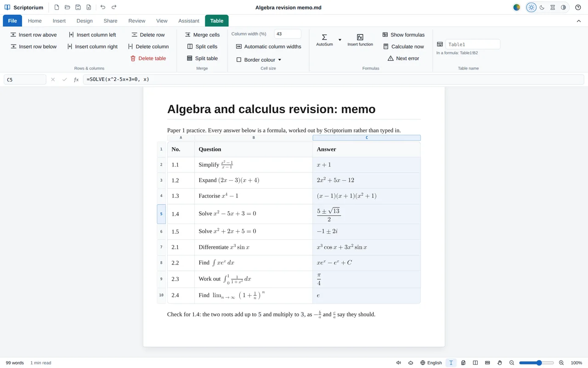The width and height of the screenshot is (588, 368).
Task: Open the Assistant tab
Action: click(189, 21)
